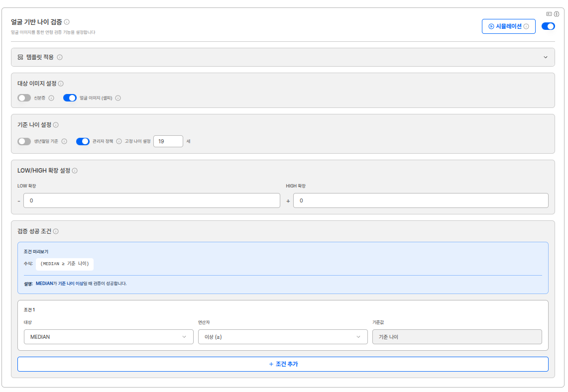Click the 조건 1 heading
This screenshot has width=568, height=392.
tap(29, 310)
